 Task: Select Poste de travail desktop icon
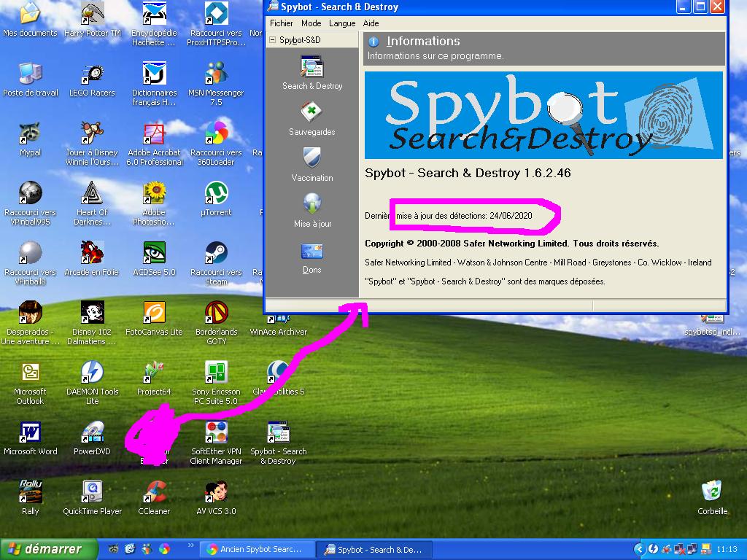30,79
